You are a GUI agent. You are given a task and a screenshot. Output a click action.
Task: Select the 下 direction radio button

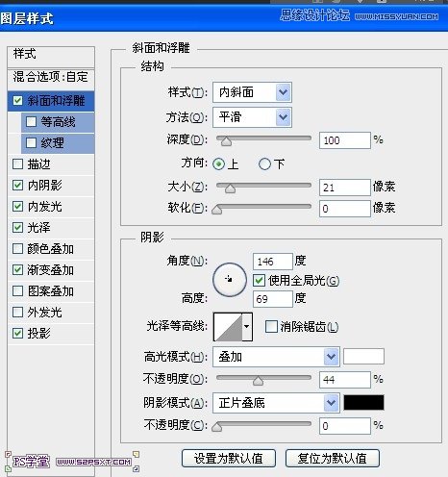coord(264,164)
